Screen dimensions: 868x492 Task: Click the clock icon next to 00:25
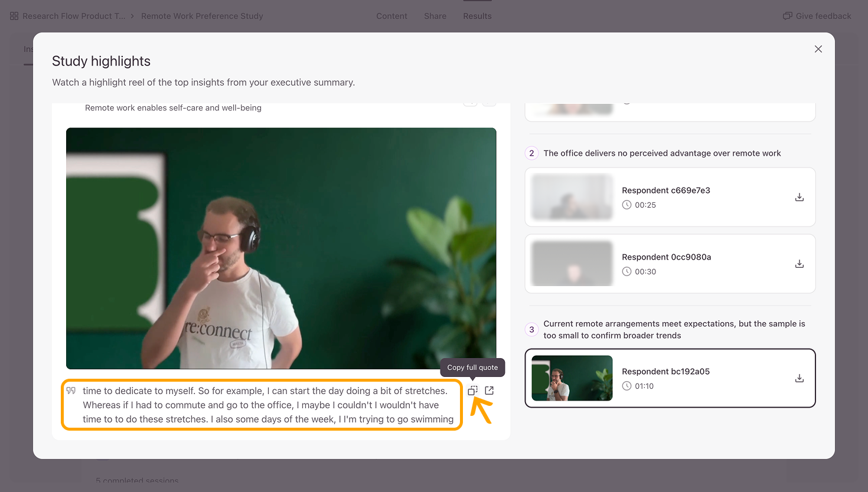tap(626, 205)
